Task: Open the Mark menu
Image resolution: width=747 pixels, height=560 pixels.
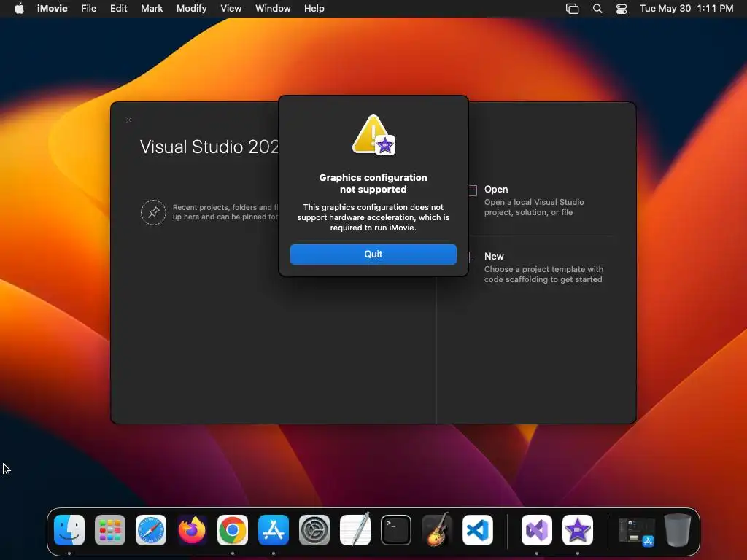Action: pyautogui.click(x=152, y=9)
